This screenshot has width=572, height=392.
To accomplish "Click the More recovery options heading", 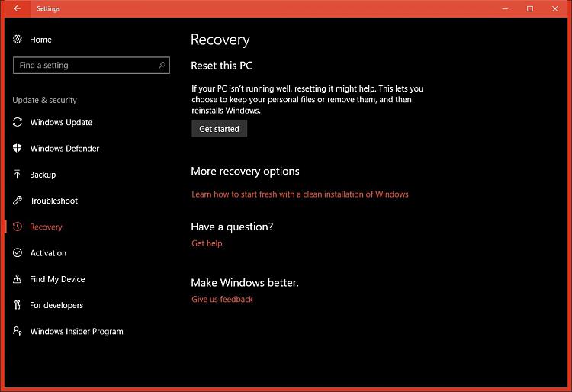I will (x=245, y=172).
